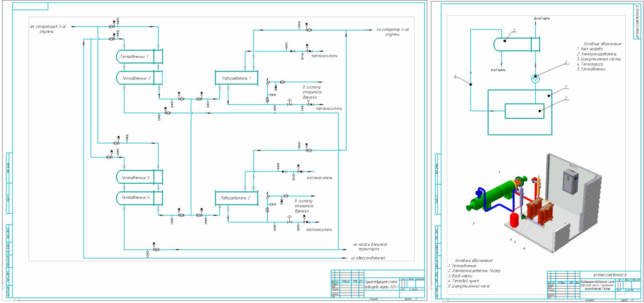Select the schematic heat exchanger vessel marked 5

tap(516, 44)
